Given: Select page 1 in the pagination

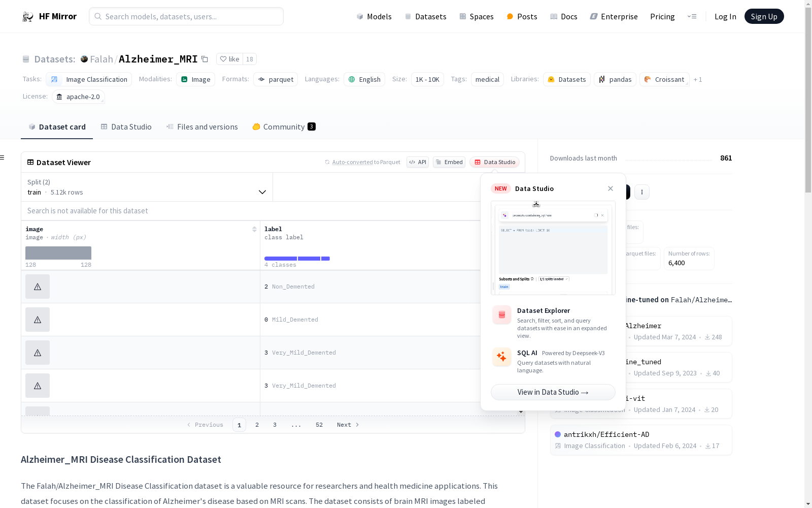Looking at the screenshot, I should [239, 425].
